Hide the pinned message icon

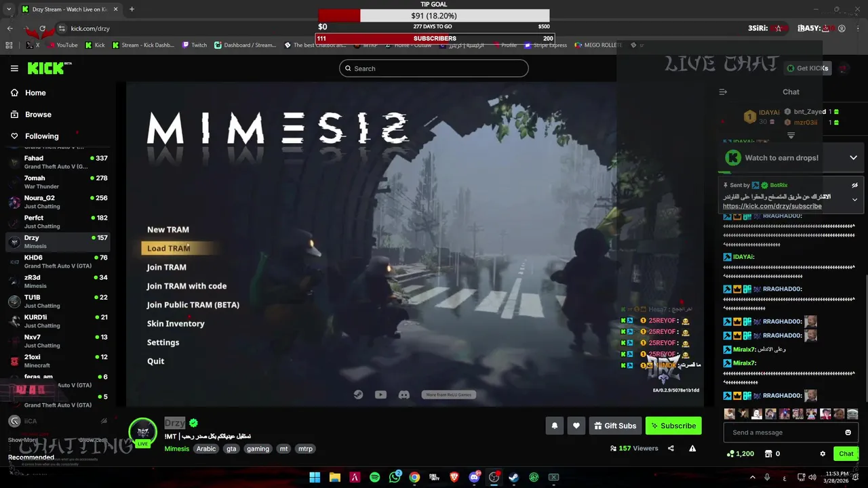click(x=854, y=185)
